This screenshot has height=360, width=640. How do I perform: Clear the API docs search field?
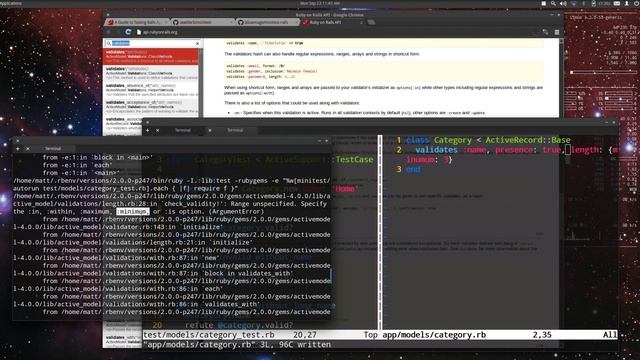[x=198, y=43]
